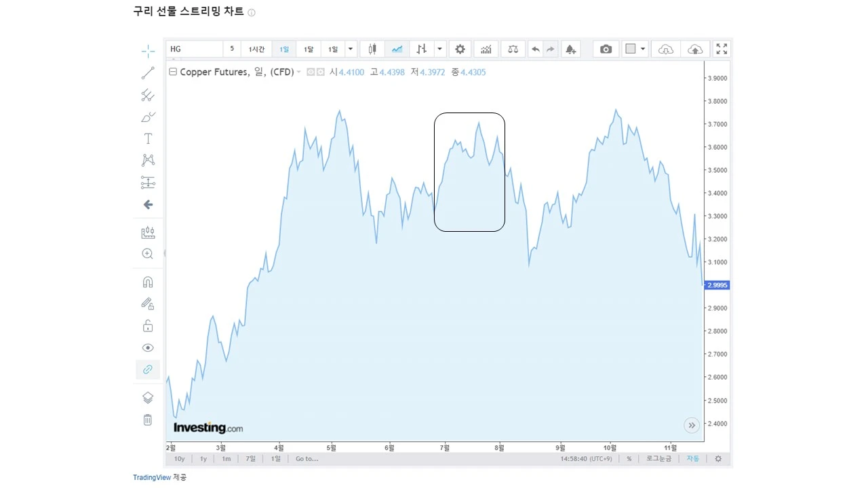
Task: Redo the chart action
Action: point(551,49)
